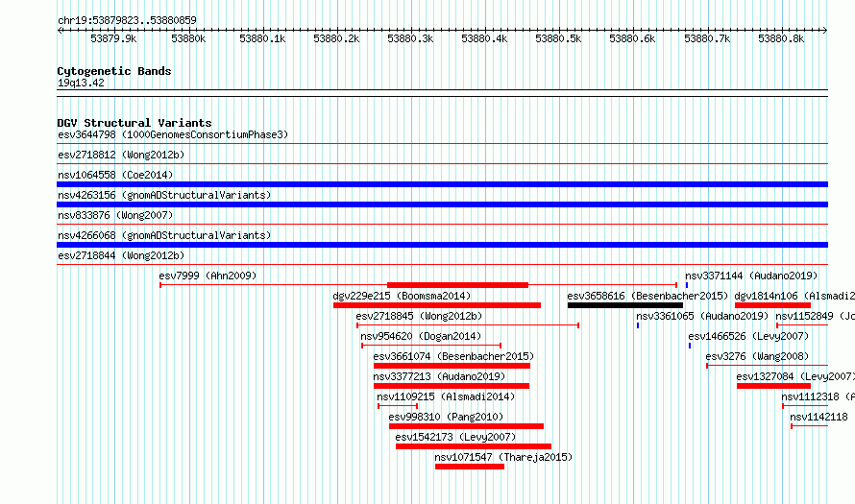Select the nsv1142118 variant label
Screen dimensions: 855x504
click(818, 417)
